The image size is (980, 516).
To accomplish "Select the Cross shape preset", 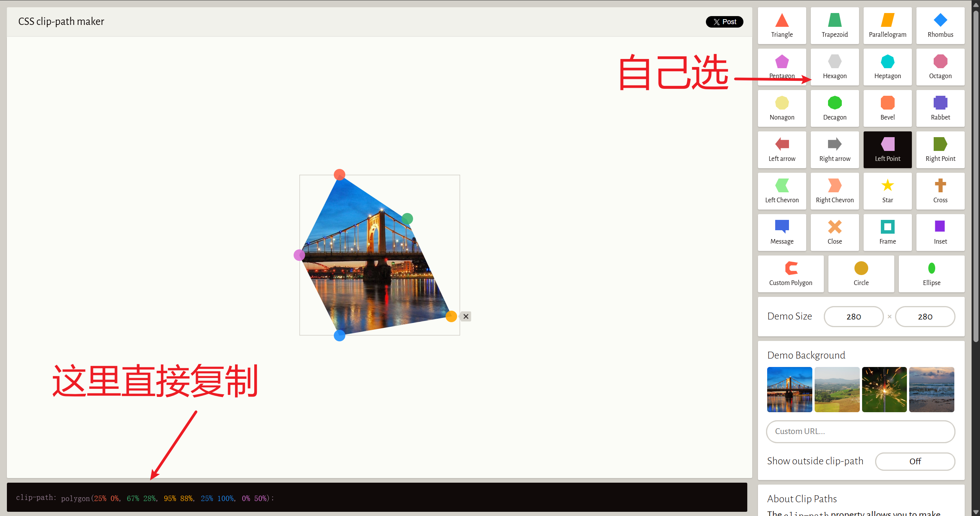I will 940,191.
